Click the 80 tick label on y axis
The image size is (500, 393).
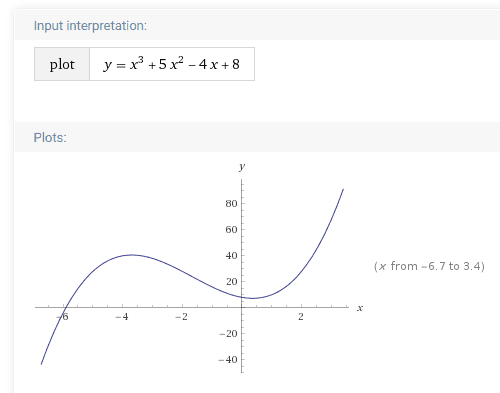click(x=231, y=203)
